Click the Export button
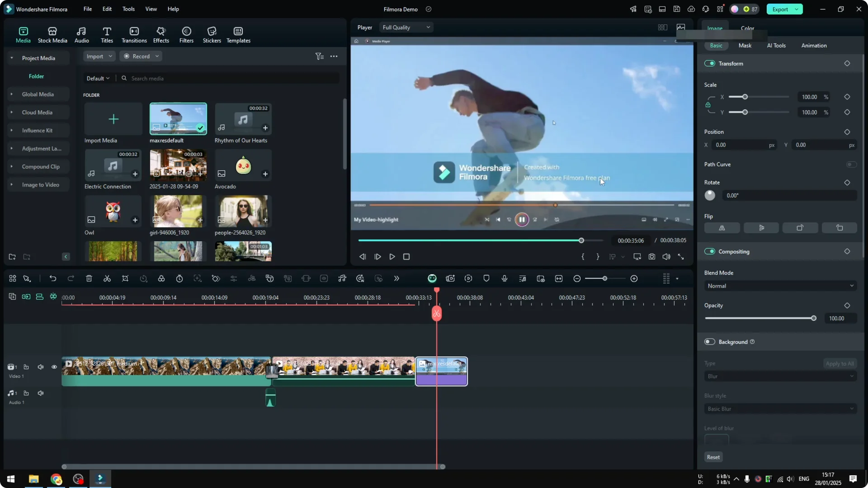 click(x=780, y=9)
